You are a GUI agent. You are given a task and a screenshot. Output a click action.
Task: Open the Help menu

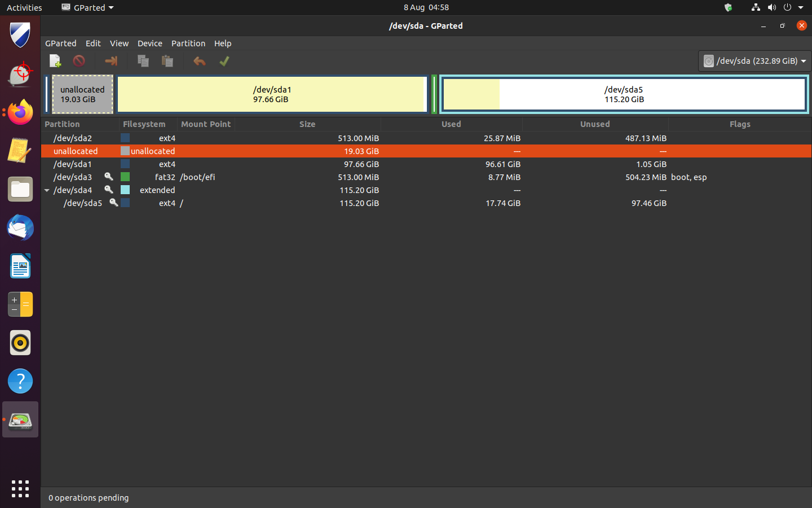point(223,43)
